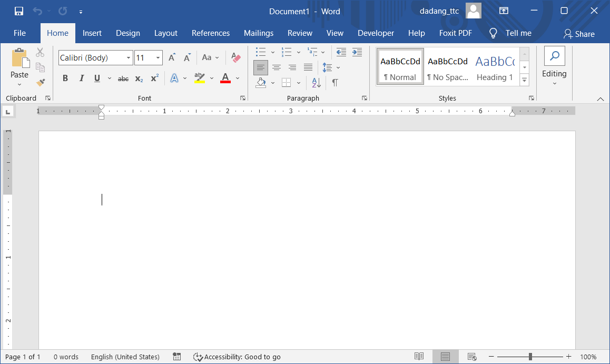Open the Font Size dropdown

coord(157,57)
